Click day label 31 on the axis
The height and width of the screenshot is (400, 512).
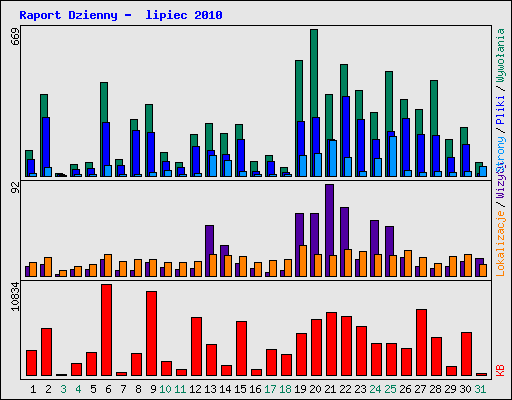pyautogui.click(x=480, y=389)
